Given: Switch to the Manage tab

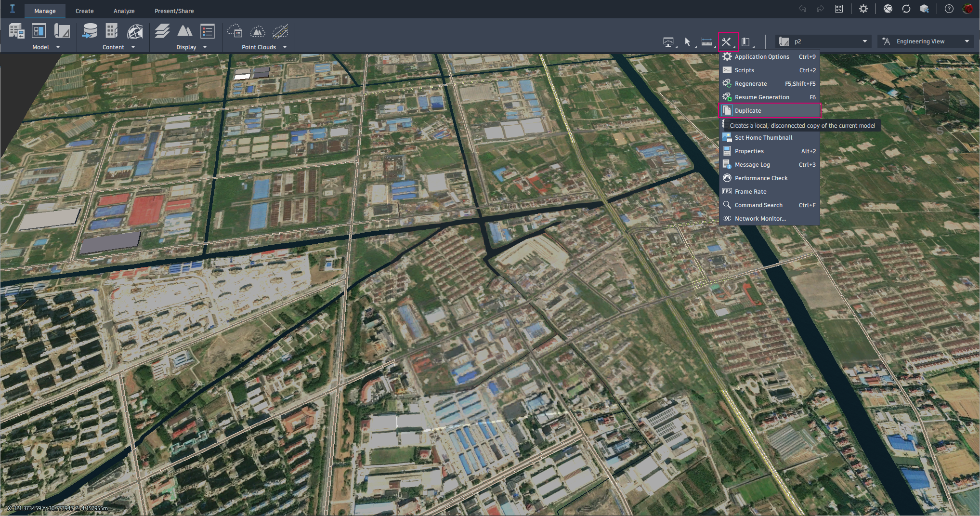Looking at the screenshot, I should click(45, 11).
